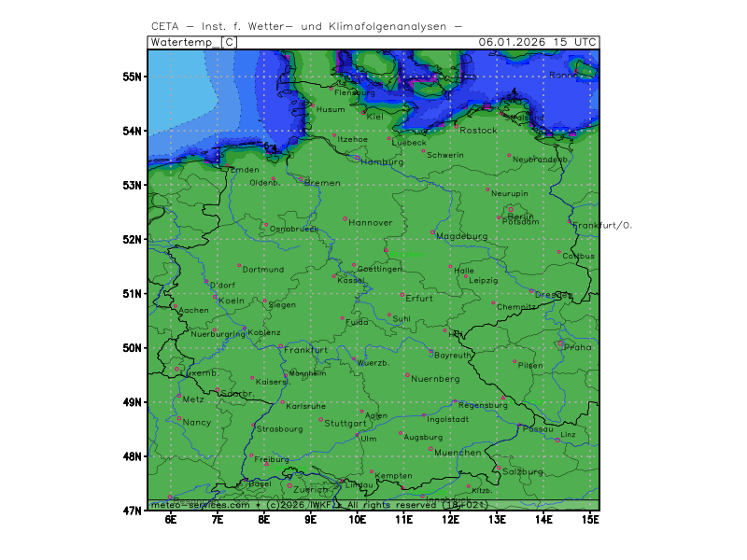Select the Magdeburg city marker

(x=432, y=232)
